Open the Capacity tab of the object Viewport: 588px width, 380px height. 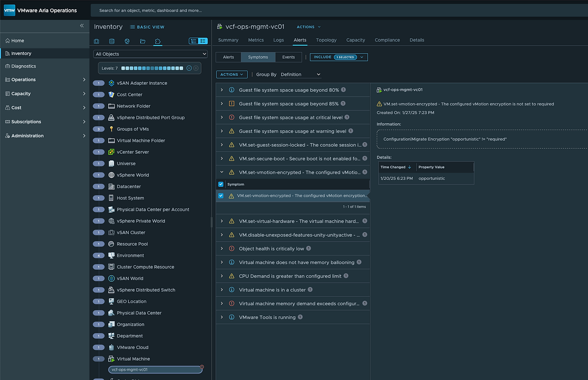(x=356, y=40)
